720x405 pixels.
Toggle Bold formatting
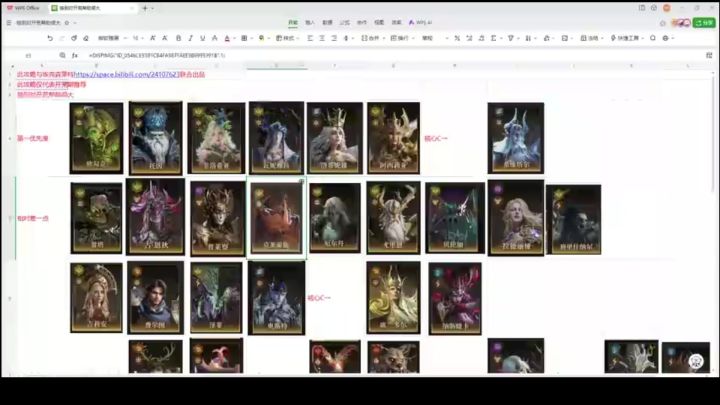(x=179, y=38)
